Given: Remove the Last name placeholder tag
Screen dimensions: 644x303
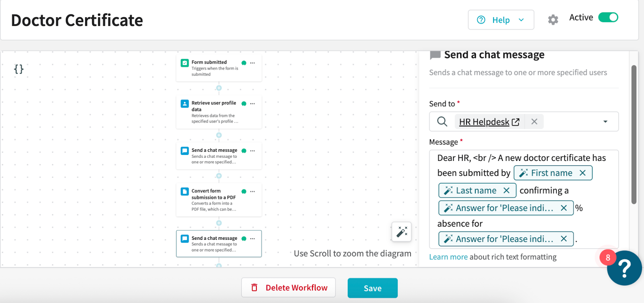Looking at the screenshot, I should [506, 191].
